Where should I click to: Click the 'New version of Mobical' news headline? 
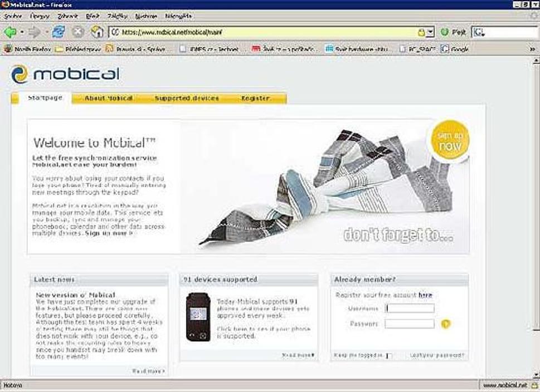point(75,295)
